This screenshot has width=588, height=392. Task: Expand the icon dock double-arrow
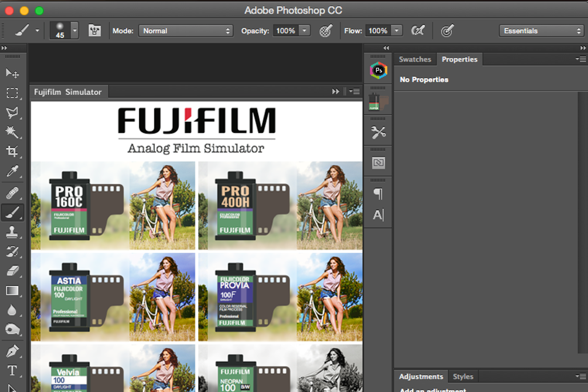(x=386, y=48)
